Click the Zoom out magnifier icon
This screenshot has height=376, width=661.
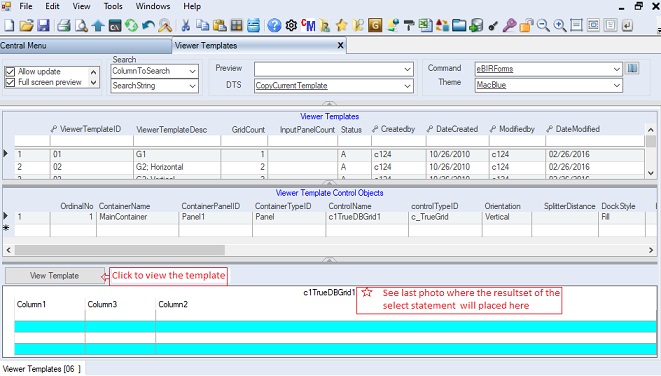(543, 26)
